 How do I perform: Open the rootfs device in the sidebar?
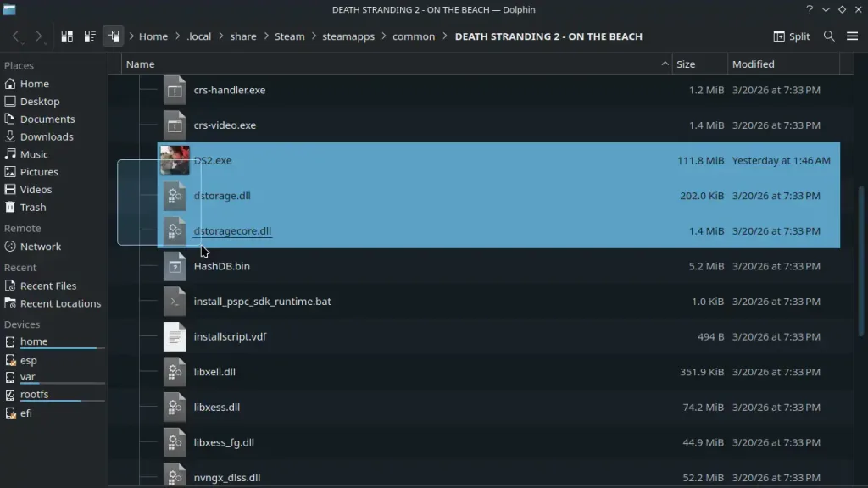[x=35, y=394]
